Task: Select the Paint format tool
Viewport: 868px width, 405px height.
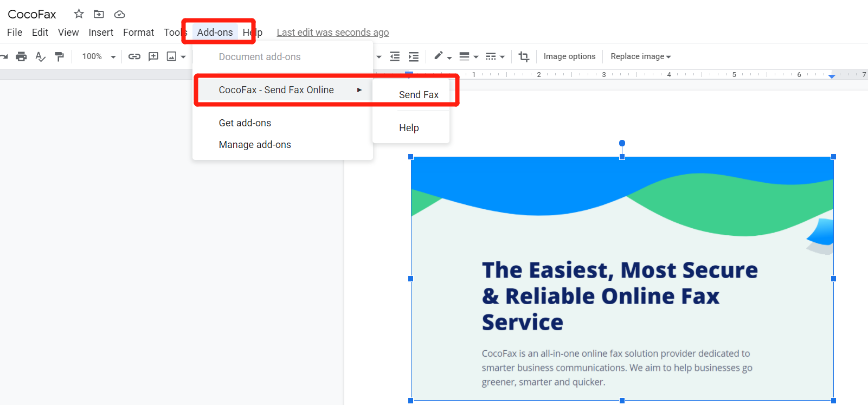Action: click(x=60, y=56)
